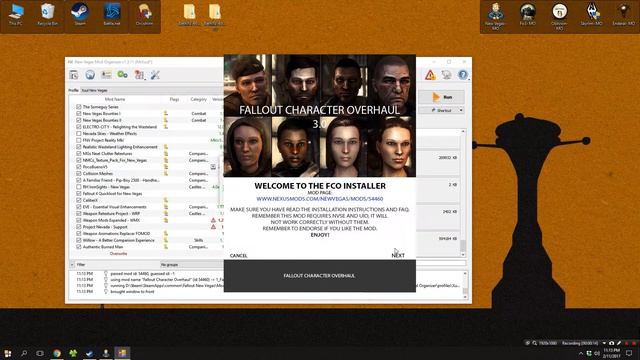Open Battle.net desktop shortcut
Viewport: 640px width, 360px height.
(112, 15)
